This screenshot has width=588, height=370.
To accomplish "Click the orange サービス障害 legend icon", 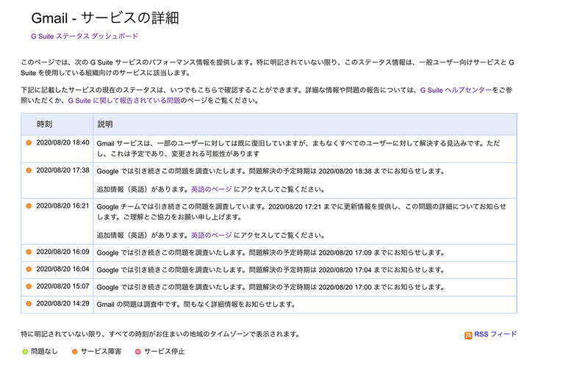I will pyautogui.click(x=75, y=352).
